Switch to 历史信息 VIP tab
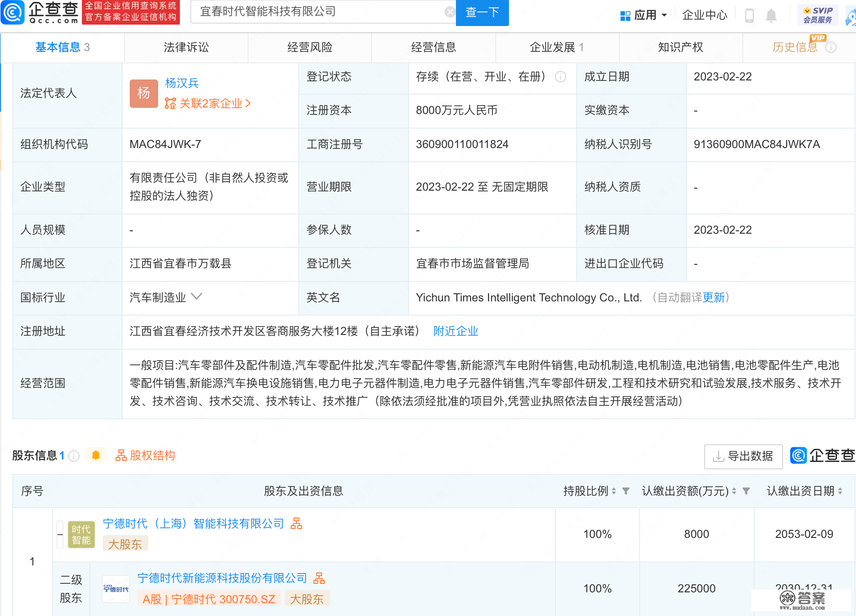The image size is (856, 616). pyautogui.click(x=800, y=47)
